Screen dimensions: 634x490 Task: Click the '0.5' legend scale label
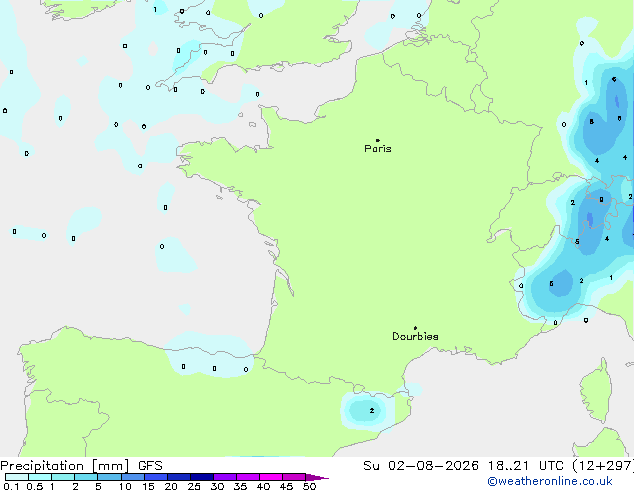click(35, 486)
